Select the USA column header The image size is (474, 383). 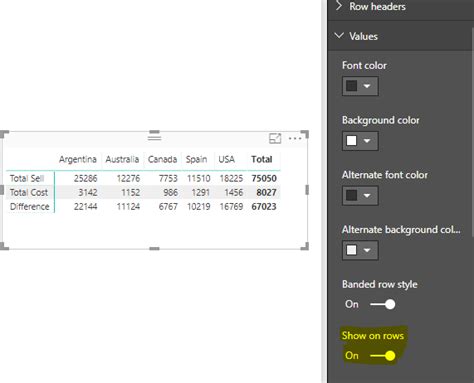(226, 159)
